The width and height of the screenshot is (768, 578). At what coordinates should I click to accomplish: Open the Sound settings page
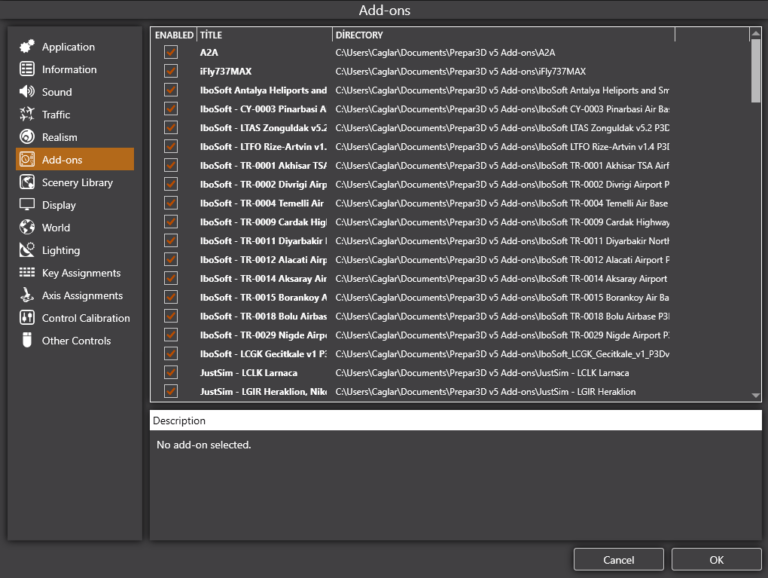(57, 92)
